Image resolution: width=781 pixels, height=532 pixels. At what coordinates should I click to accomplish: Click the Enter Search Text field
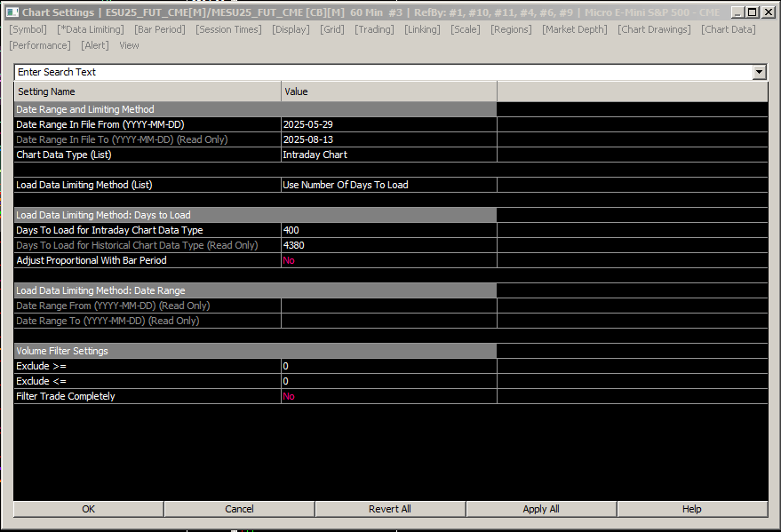[x=384, y=72]
